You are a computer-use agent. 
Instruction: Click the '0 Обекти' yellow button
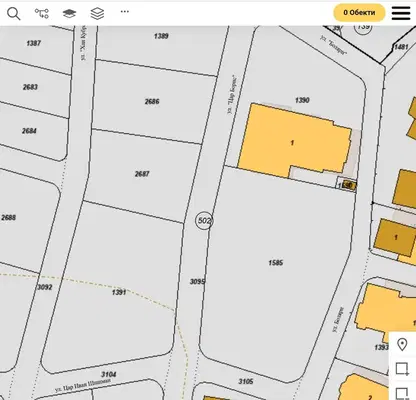pos(359,13)
